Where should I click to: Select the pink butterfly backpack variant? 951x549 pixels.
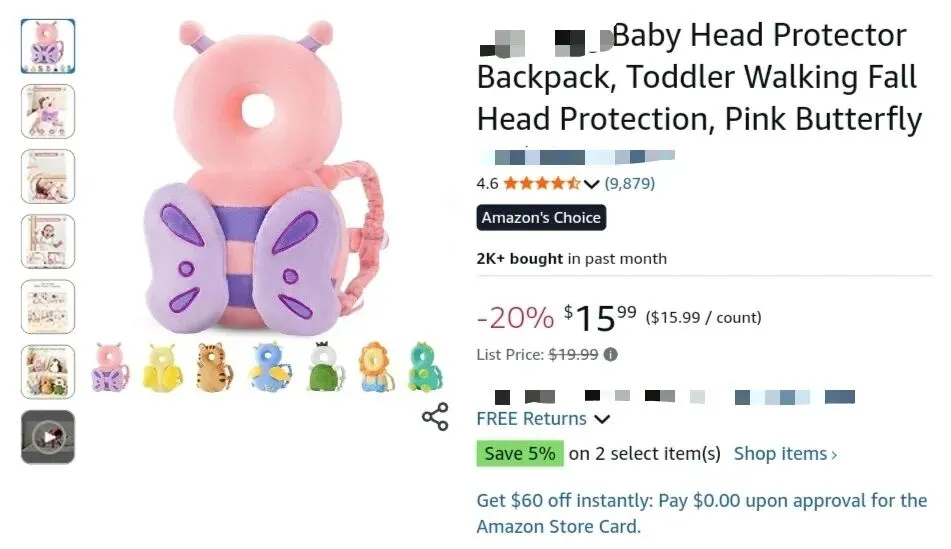point(110,367)
